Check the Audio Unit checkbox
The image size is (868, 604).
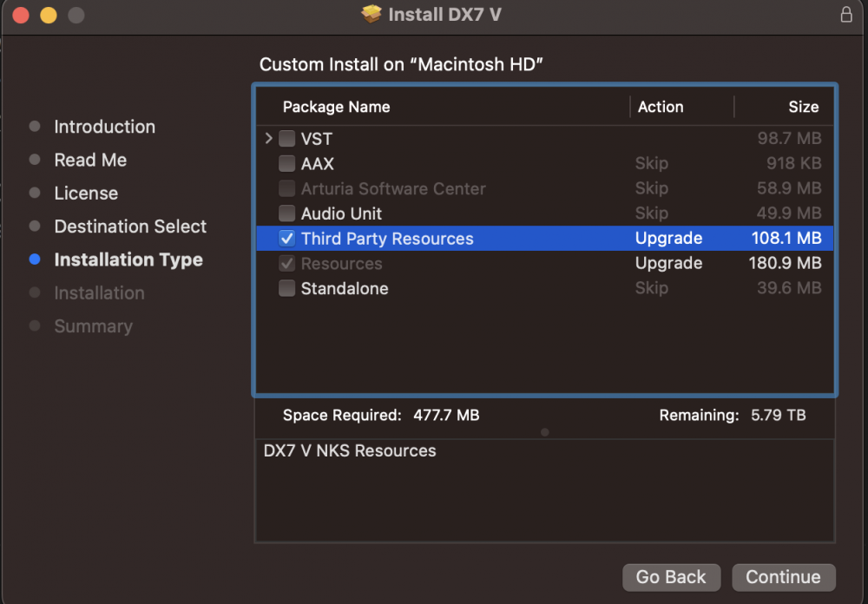286,213
